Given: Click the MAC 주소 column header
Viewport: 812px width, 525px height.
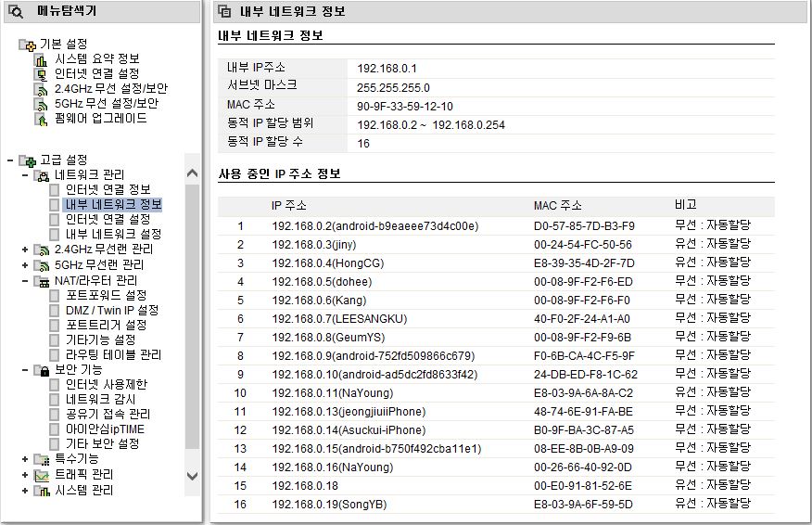Looking at the screenshot, I should pyautogui.click(x=558, y=206).
